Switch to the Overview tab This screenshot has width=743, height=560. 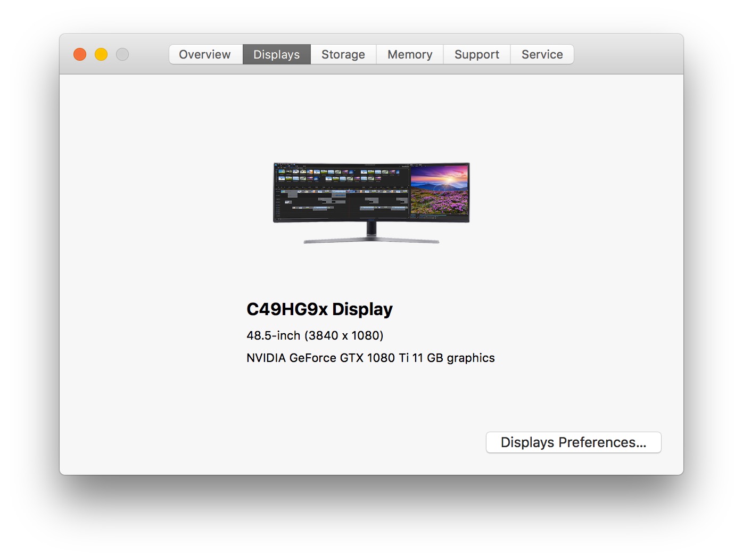point(205,54)
